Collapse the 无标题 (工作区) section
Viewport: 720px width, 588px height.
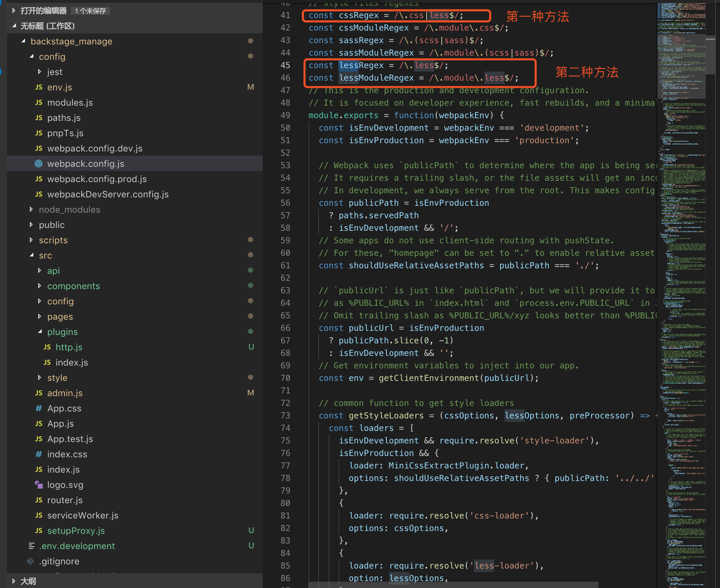click(x=14, y=26)
